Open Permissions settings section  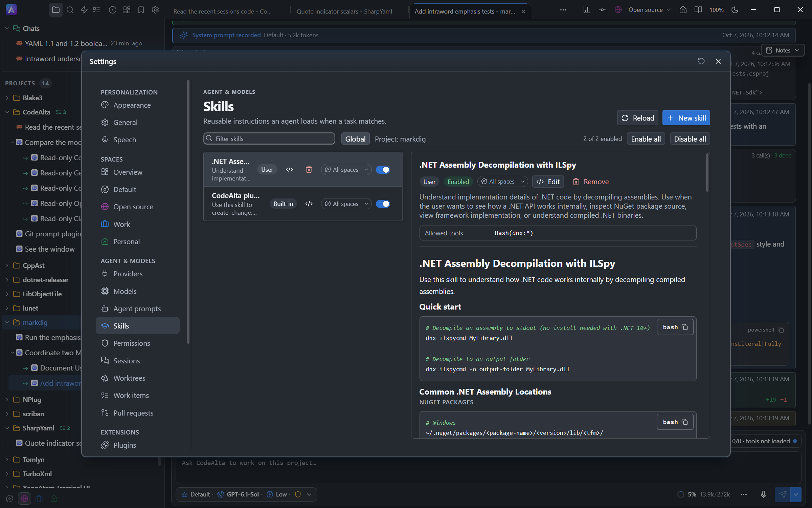click(137, 343)
